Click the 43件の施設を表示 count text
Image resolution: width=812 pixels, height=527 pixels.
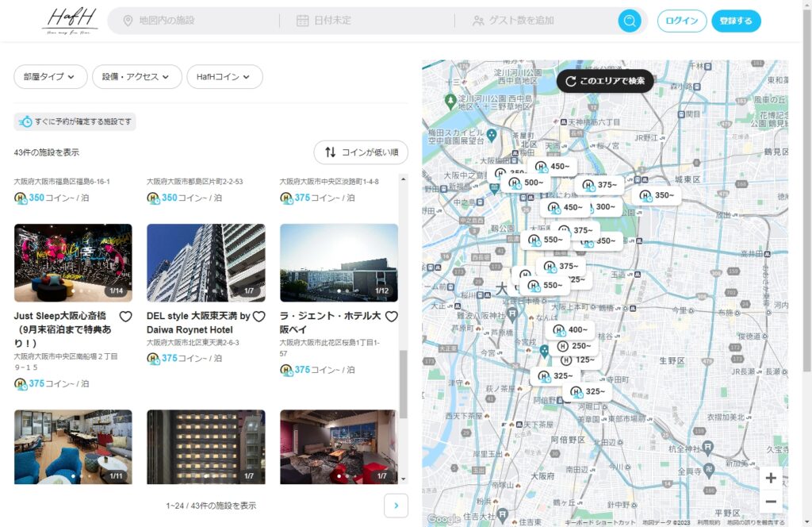[x=47, y=152]
